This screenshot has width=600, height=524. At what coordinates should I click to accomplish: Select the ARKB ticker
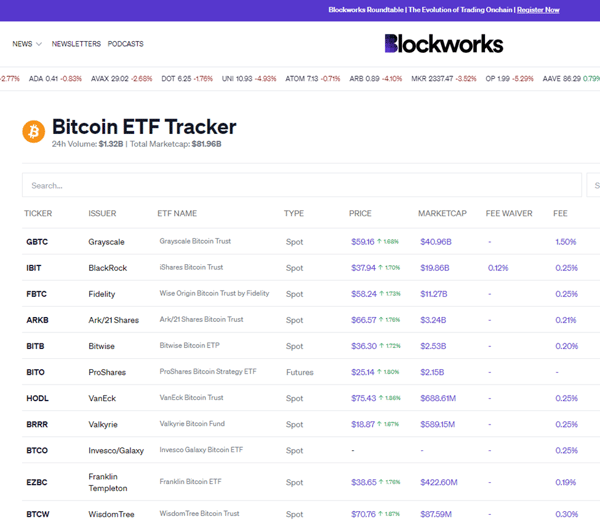[x=38, y=320]
